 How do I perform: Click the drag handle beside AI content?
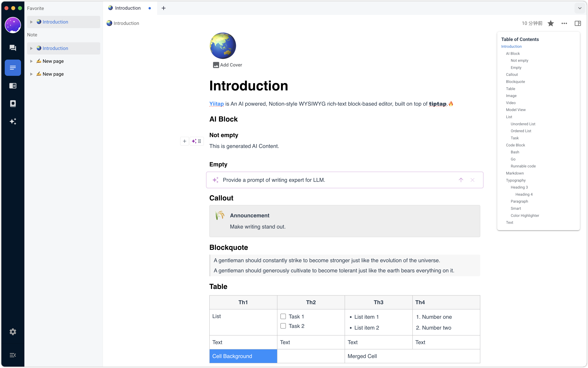pyautogui.click(x=200, y=141)
